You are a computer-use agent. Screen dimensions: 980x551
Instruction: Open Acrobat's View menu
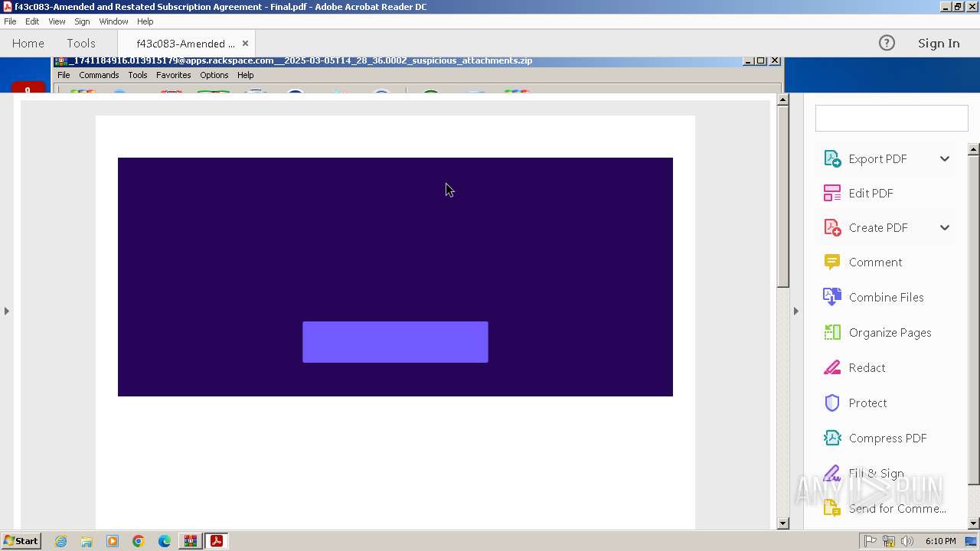pos(57,21)
